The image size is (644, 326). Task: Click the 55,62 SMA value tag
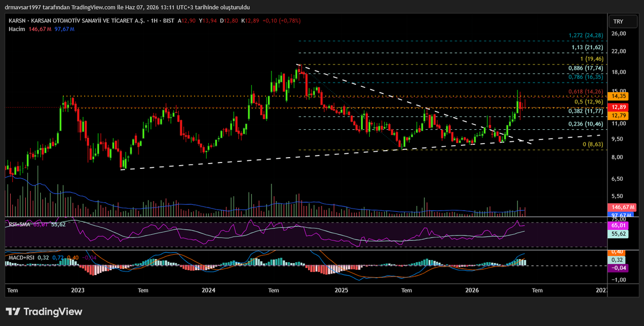619,234
